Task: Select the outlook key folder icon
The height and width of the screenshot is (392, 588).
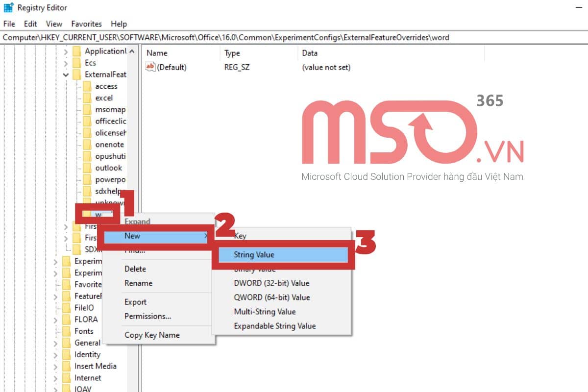Action: pos(87,168)
